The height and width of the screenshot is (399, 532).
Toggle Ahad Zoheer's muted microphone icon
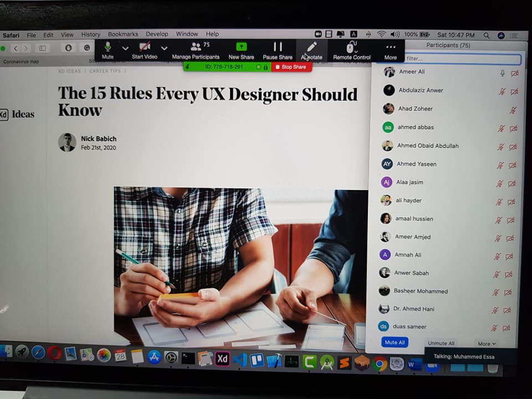click(x=513, y=110)
